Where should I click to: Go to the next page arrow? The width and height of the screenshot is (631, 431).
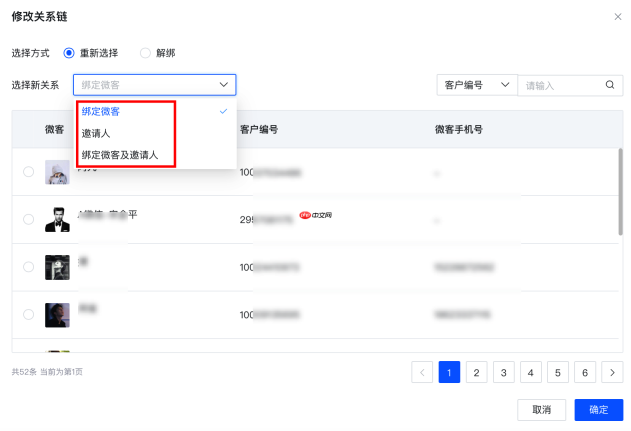point(612,372)
